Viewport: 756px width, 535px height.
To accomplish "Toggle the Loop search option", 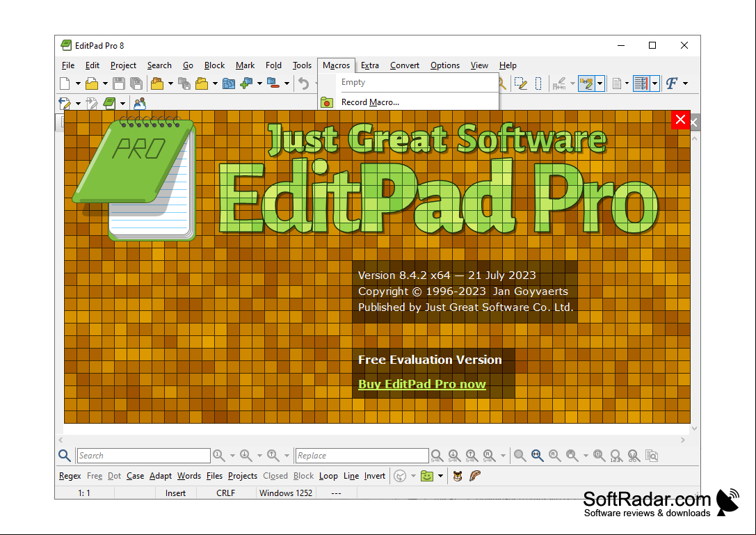I will point(328,476).
